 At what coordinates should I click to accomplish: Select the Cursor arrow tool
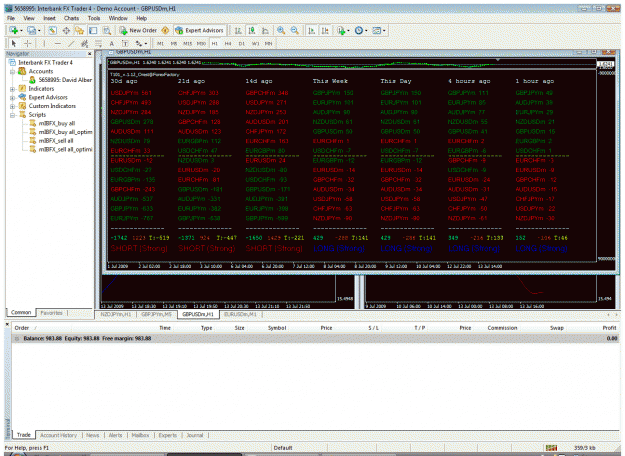coord(14,43)
